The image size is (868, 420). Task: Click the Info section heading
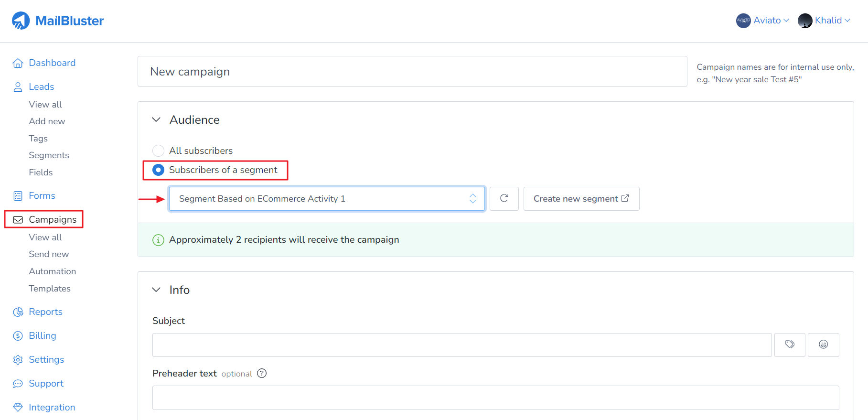click(180, 290)
